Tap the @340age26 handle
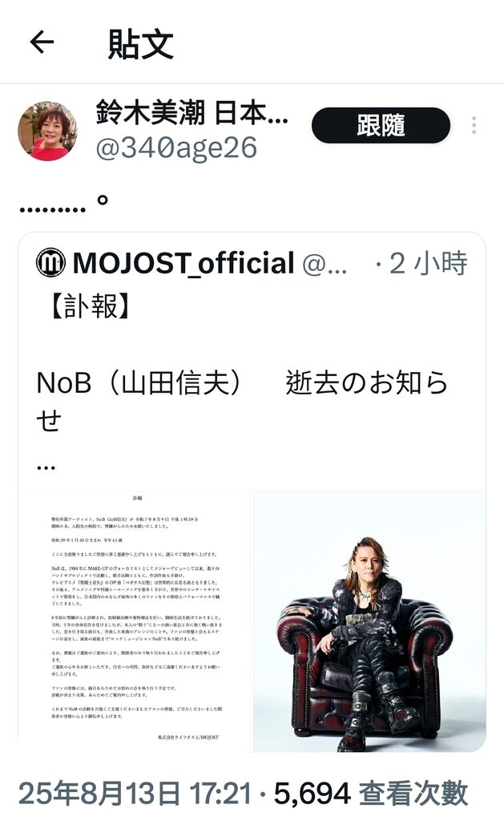 coord(176,148)
